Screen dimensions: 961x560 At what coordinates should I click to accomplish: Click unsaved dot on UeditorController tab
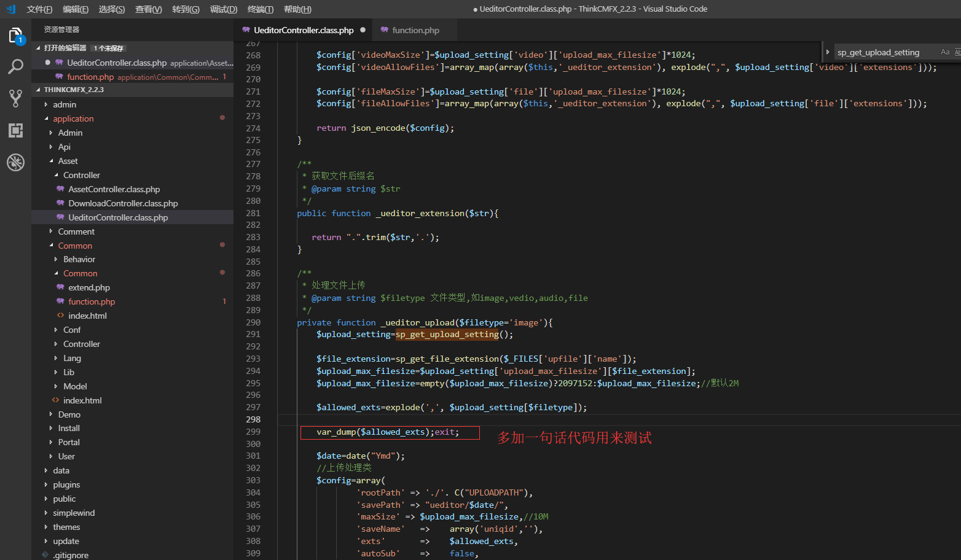[x=363, y=30]
